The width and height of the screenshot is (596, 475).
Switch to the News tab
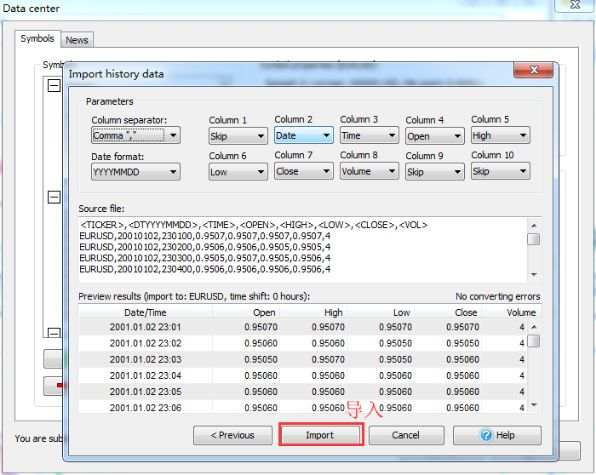point(77,40)
